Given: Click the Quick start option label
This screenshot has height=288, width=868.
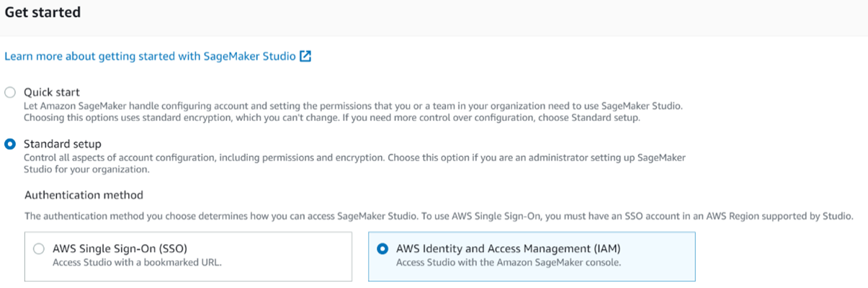Looking at the screenshot, I should pyautogui.click(x=52, y=92).
